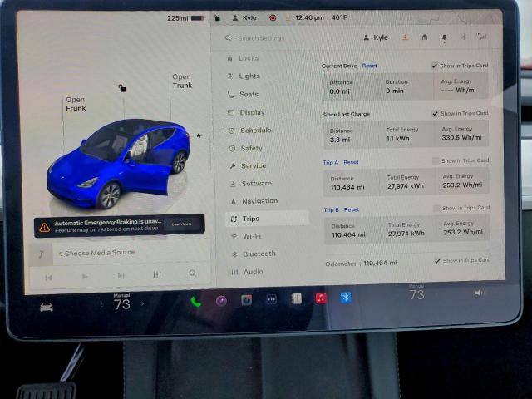Tap the notifications bell icon
The height and width of the screenshot is (399, 532).
(445, 37)
